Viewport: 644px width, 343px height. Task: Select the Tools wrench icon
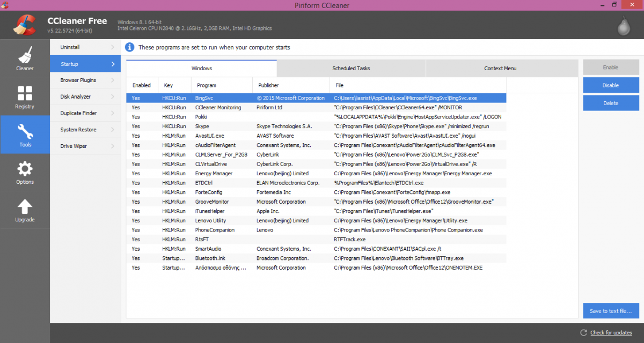(x=25, y=135)
